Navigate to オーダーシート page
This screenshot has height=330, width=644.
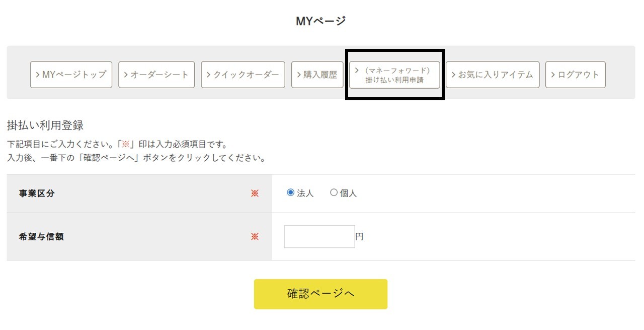156,74
